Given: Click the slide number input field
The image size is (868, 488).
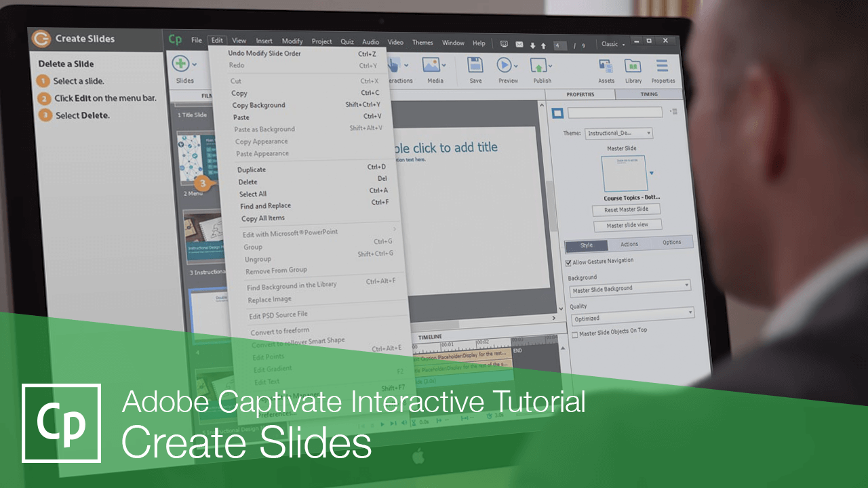Looking at the screenshot, I should (560, 45).
